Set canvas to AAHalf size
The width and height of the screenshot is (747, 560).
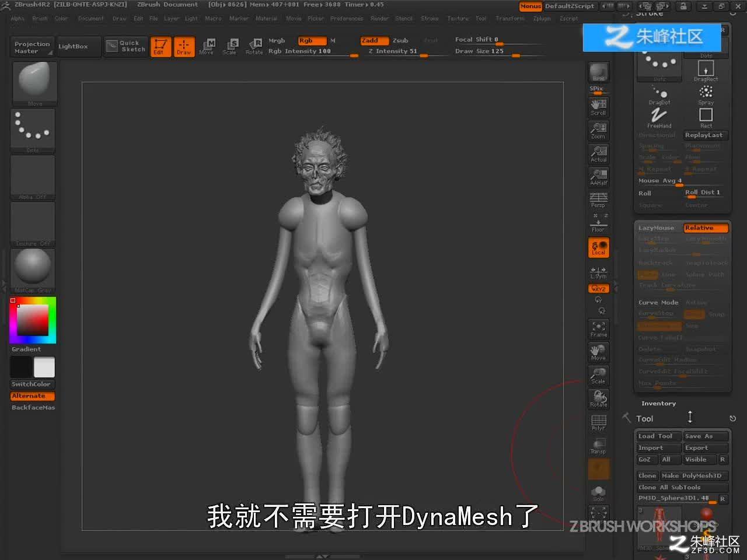[599, 177]
